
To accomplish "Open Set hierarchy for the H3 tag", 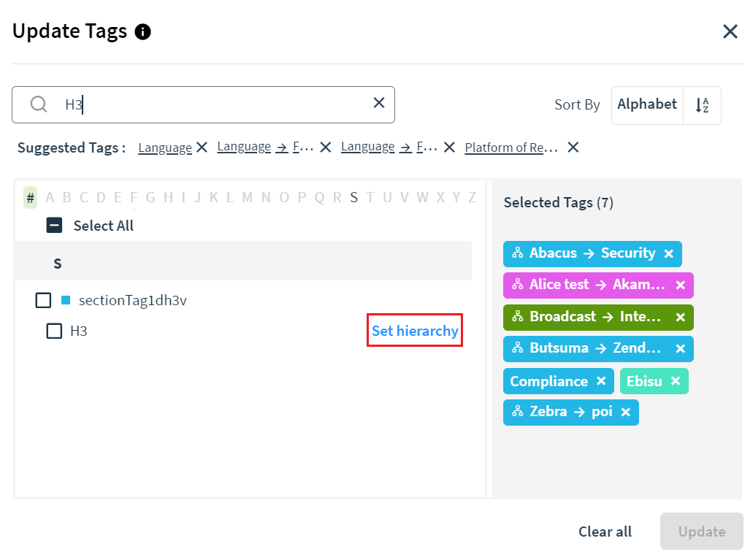I will pyautogui.click(x=414, y=330).
